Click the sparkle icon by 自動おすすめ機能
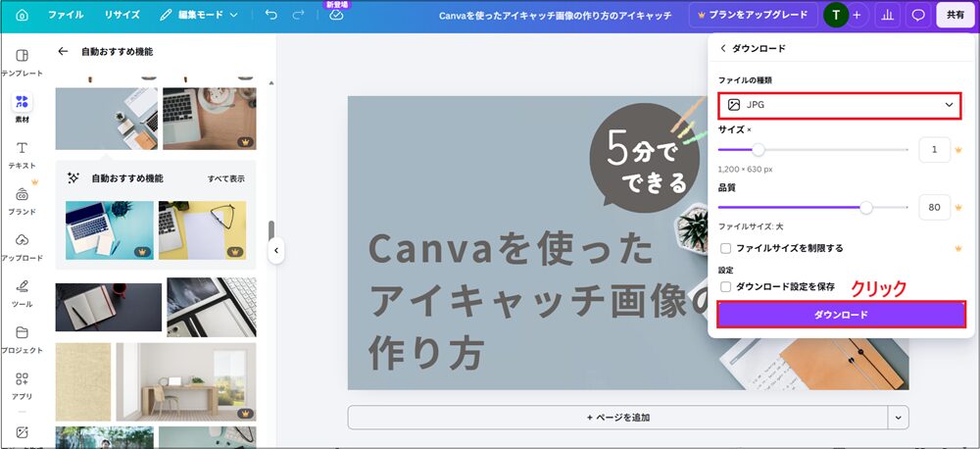980x449 pixels. 73,178
